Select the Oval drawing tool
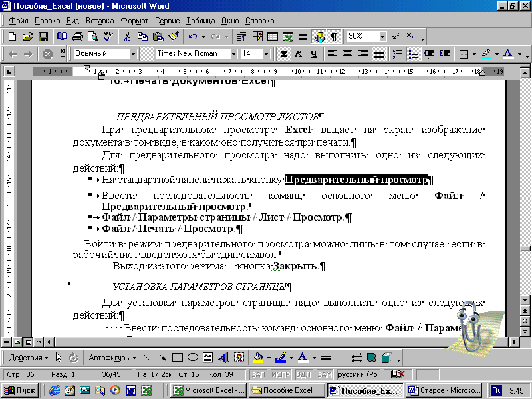 (x=193, y=358)
